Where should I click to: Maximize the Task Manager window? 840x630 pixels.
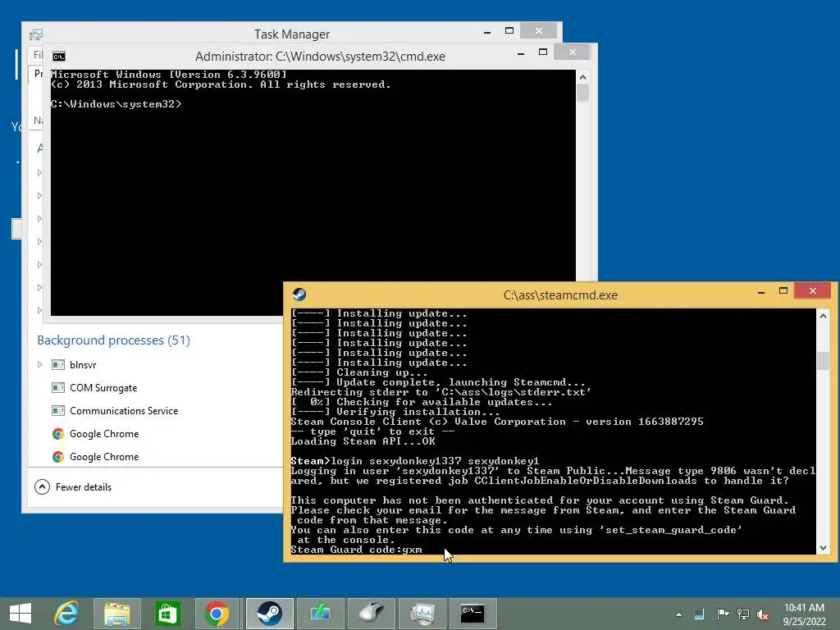(509, 31)
